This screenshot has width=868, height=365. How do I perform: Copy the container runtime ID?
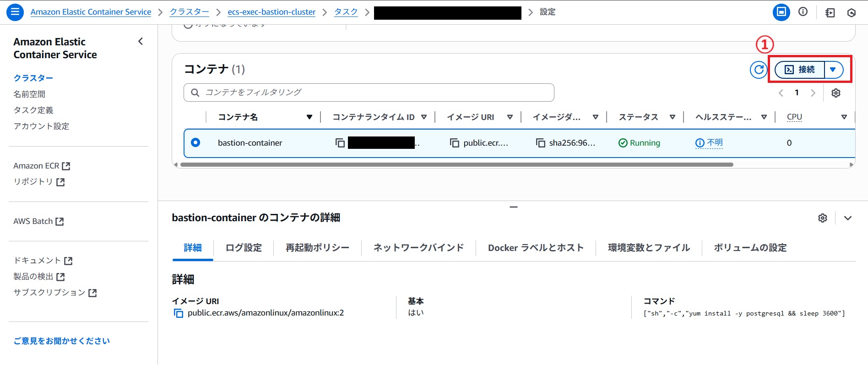(x=340, y=143)
